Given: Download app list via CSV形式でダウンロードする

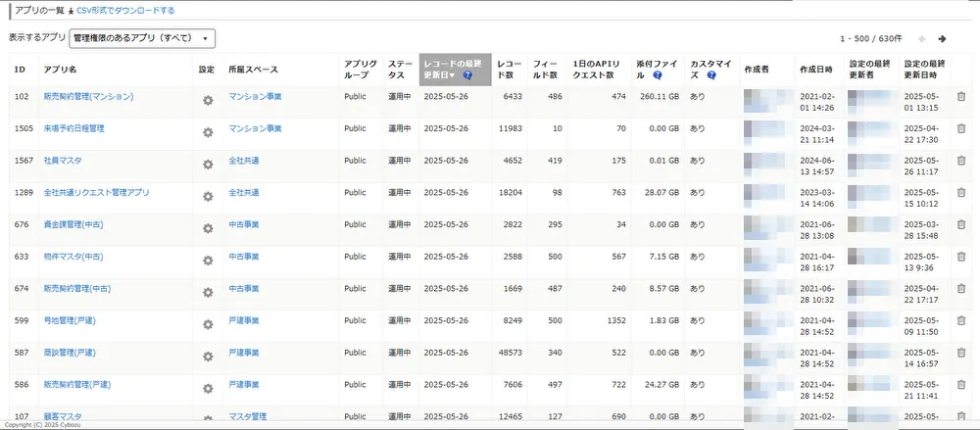Looking at the screenshot, I should [125, 10].
